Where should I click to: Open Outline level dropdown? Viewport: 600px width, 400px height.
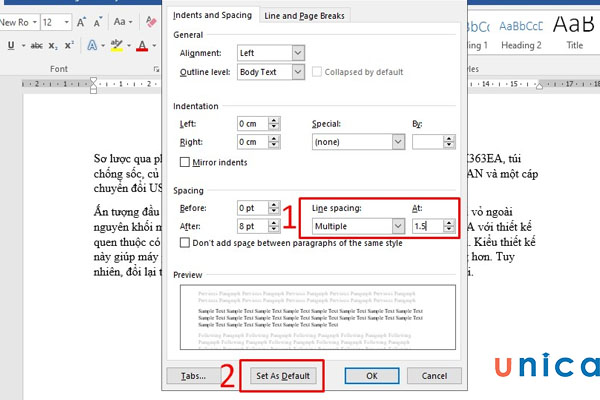(271, 72)
